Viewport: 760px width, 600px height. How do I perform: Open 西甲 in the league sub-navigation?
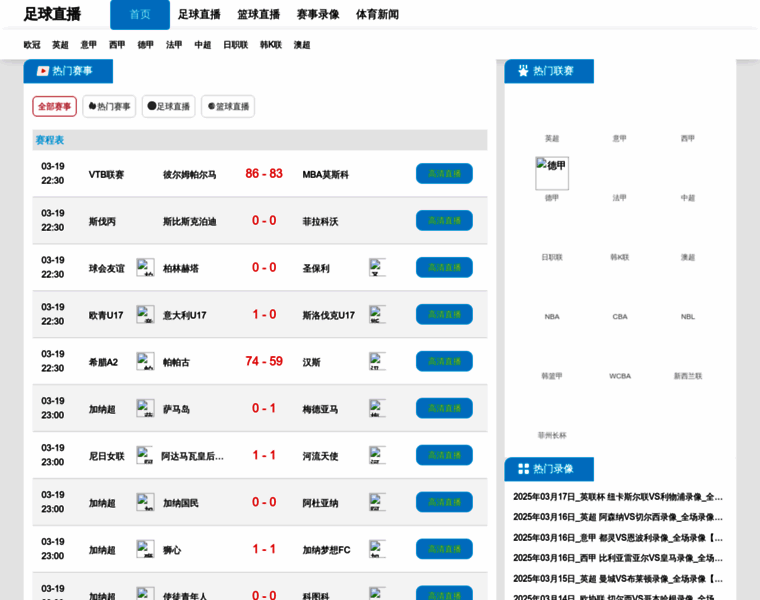click(x=117, y=45)
